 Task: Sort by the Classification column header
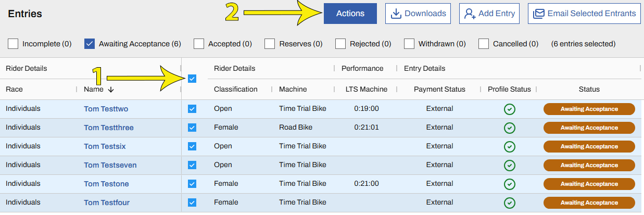point(235,89)
